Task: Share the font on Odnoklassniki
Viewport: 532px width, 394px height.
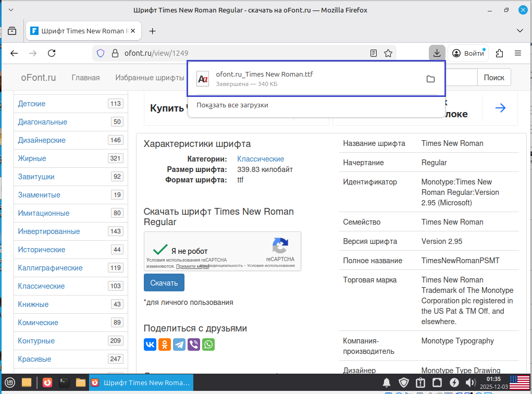Action: click(x=165, y=344)
